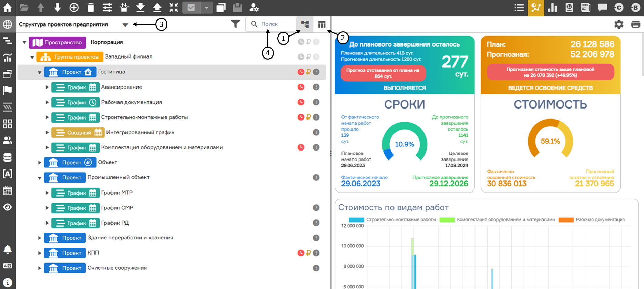644x289 pixels.
Task: Expand the Рабочая документация schedule
Action: [x=47, y=102]
